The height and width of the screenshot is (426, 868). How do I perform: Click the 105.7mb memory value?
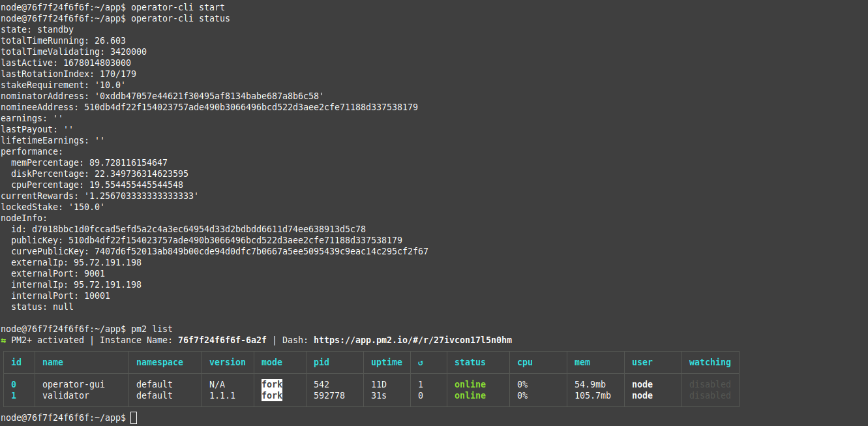tap(593, 395)
